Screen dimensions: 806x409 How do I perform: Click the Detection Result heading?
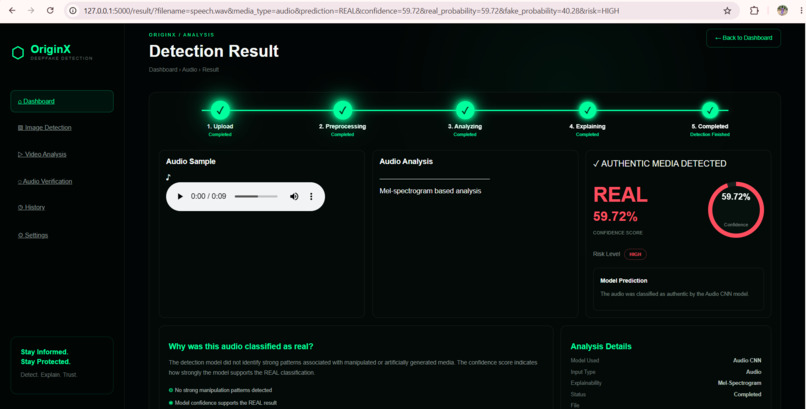[x=214, y=51]
